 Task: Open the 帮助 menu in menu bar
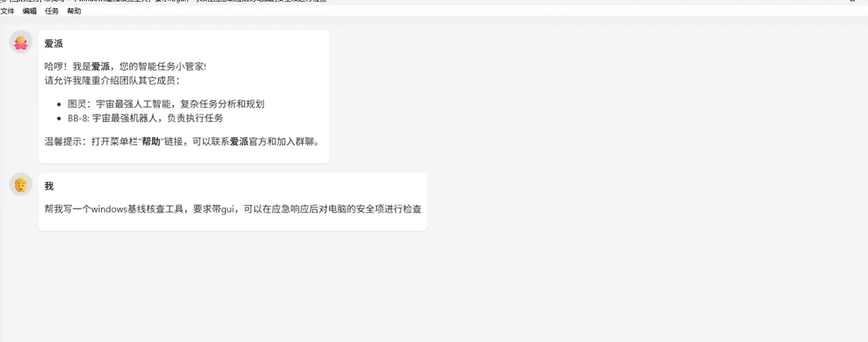pos(73,11)
